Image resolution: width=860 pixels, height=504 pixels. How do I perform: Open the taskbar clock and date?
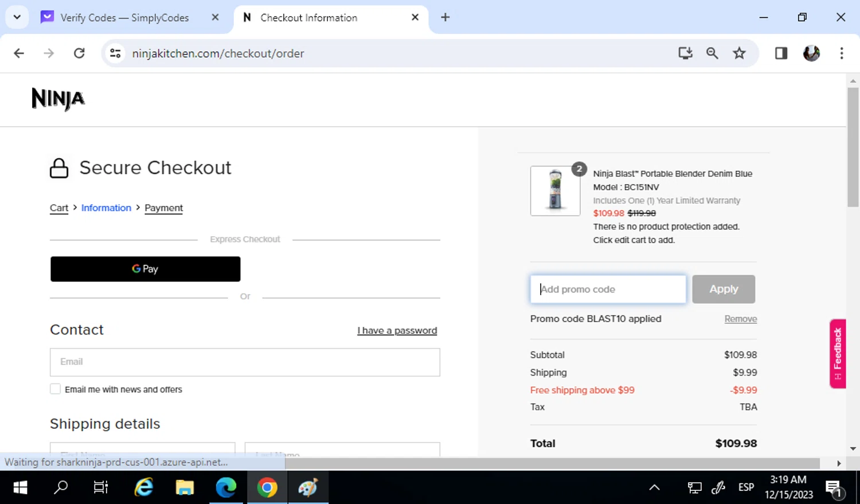point(788,487)
